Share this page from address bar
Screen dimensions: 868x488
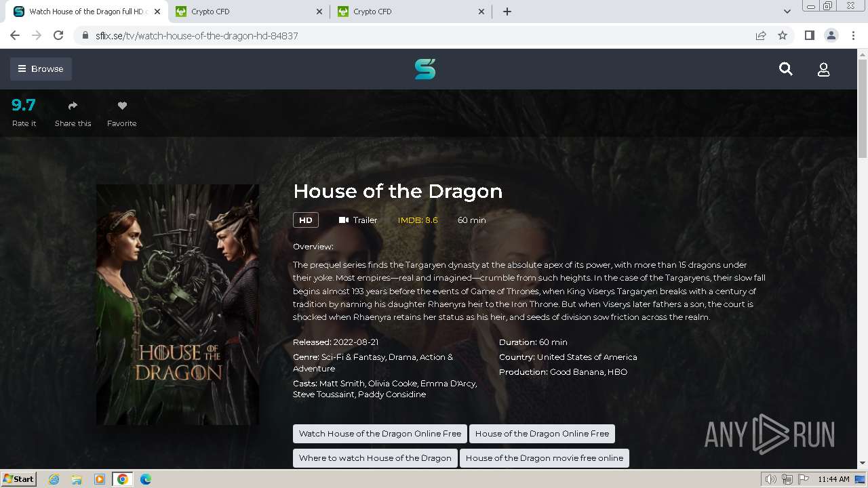[761, 36]
